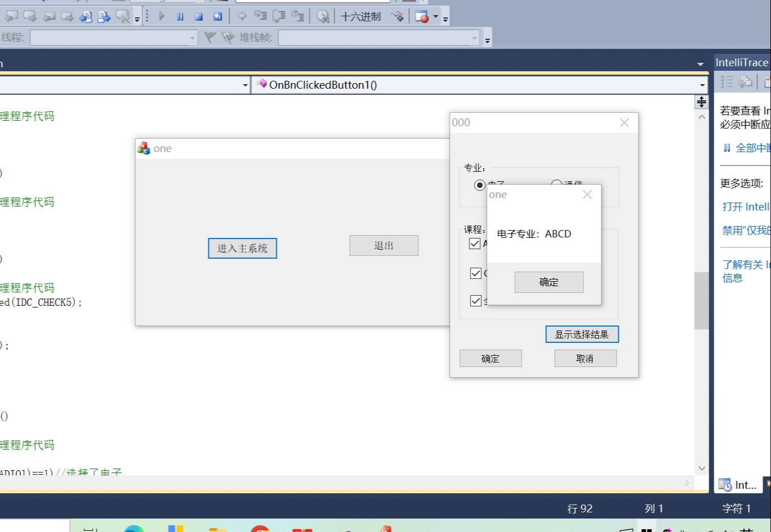Screen dimensions: 771x532
Task: Stop debugging with the square Stop icon
Action: click(x=198, y=16)
